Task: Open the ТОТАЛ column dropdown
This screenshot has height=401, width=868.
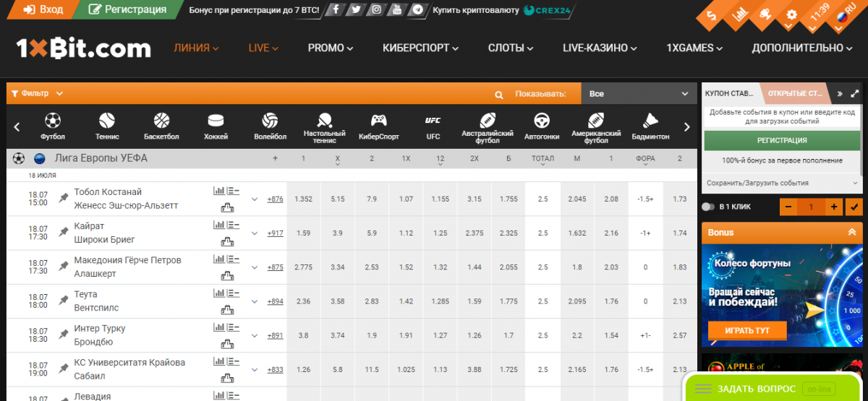Action: tap(542, 160)
